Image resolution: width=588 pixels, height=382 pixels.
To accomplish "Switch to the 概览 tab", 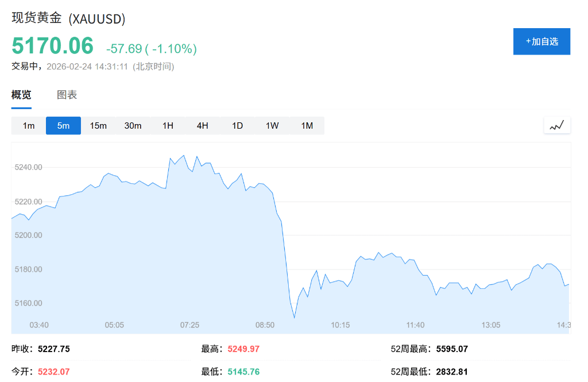I will [x=21, y=94].
